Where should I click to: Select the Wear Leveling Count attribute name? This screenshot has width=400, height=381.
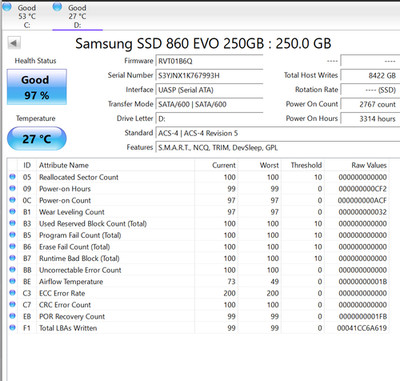click(72, 212)
